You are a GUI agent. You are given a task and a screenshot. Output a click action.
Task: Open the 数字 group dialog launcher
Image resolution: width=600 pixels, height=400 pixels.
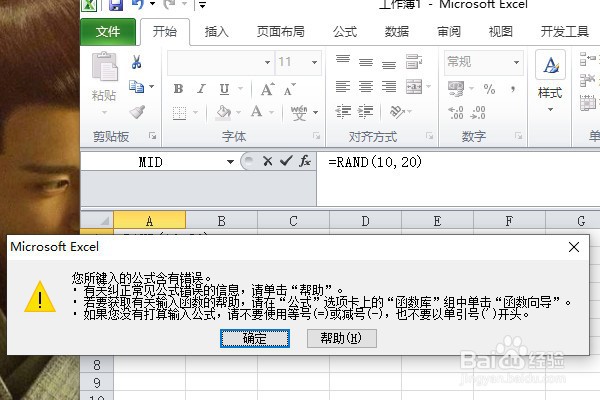tap(518, 136)
